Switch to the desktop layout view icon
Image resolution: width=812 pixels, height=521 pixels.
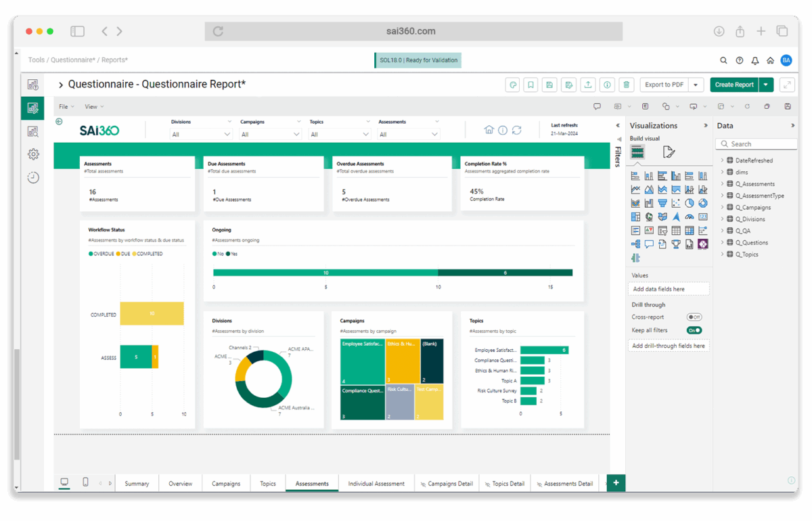pos(64,482)
